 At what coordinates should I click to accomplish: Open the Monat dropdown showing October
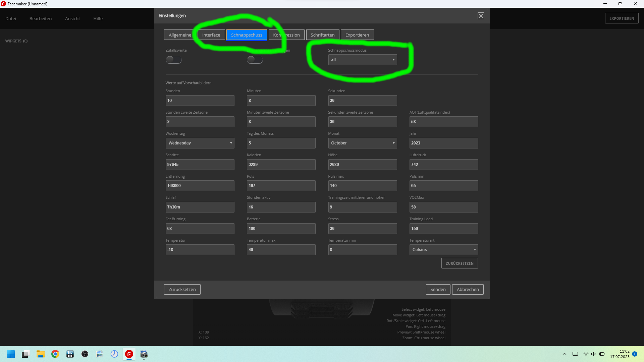(362, 143)
